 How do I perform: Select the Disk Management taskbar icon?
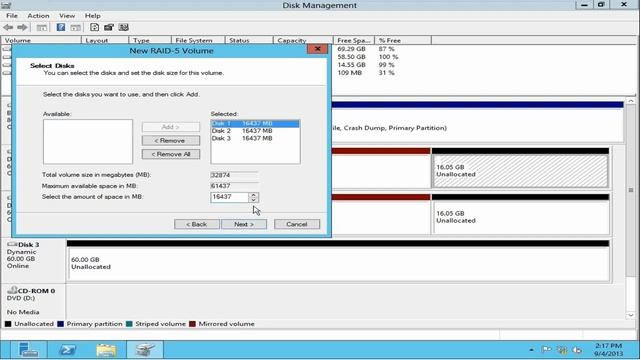pyautogui.click(x=145, y=350)
